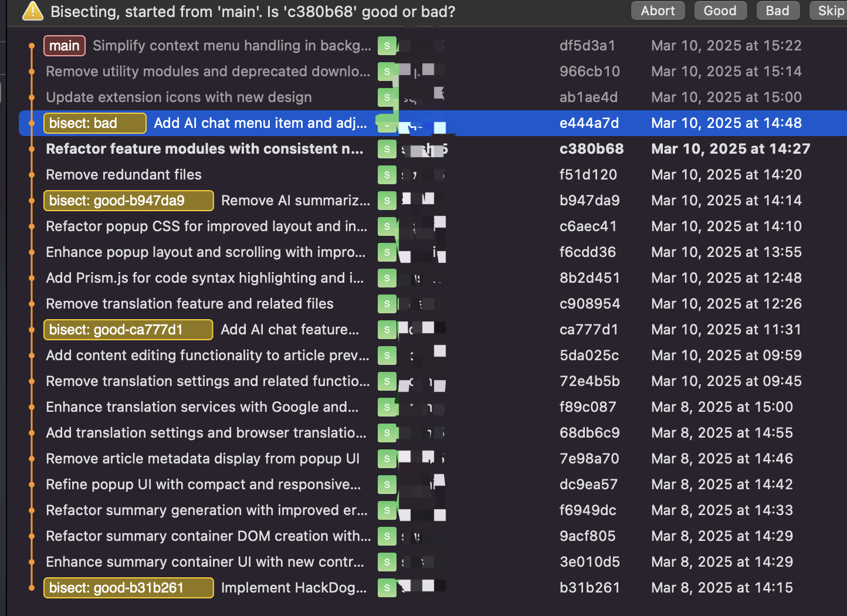Click the 'bisect: bad' tag badge
This screenshot has width=847, height=616.
pos(94,123)
